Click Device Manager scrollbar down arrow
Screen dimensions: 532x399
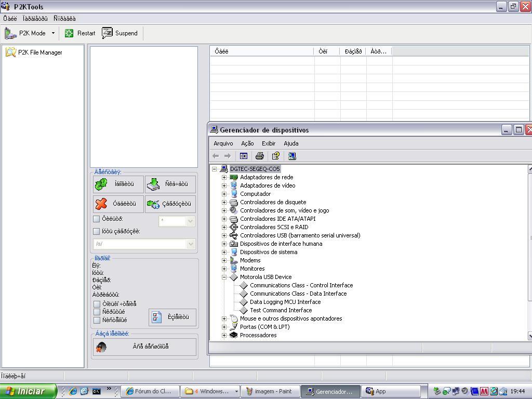(x=529, y=336)
